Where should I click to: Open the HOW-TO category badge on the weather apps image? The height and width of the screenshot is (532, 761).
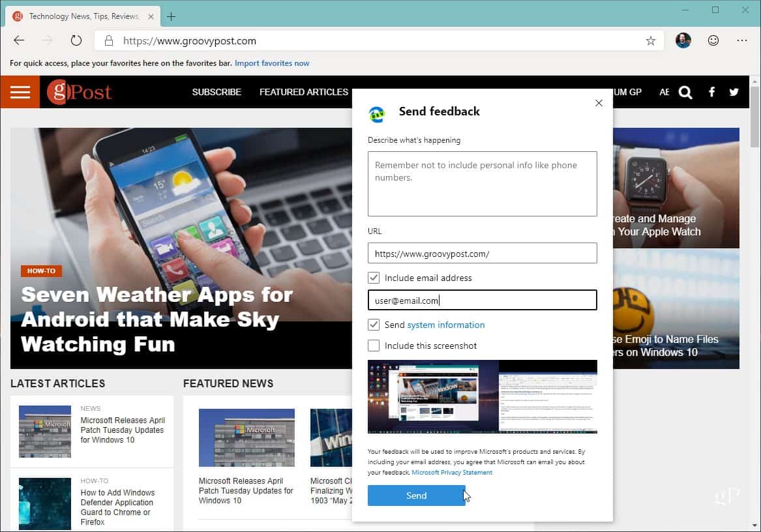pos(41,271)
